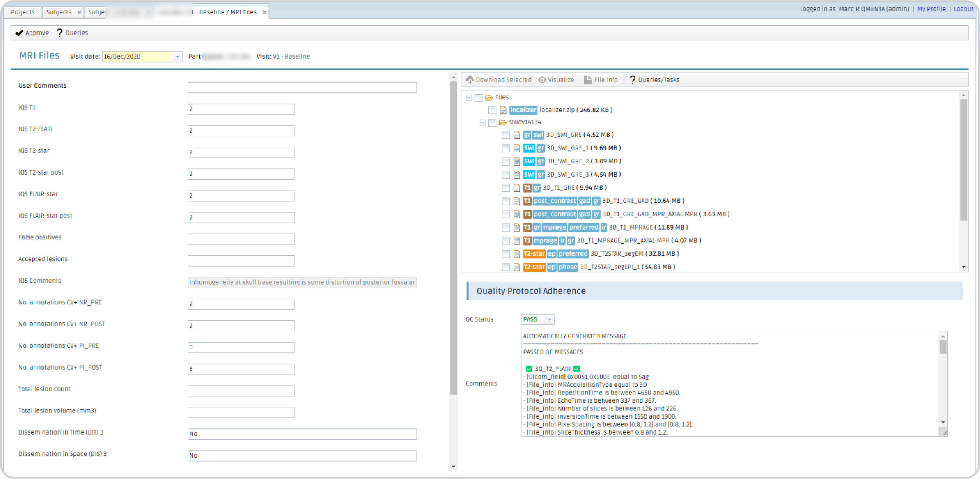Open Queries question mark icon
The width and height of the screenshot is (980, 479).
tap(60, 33)
